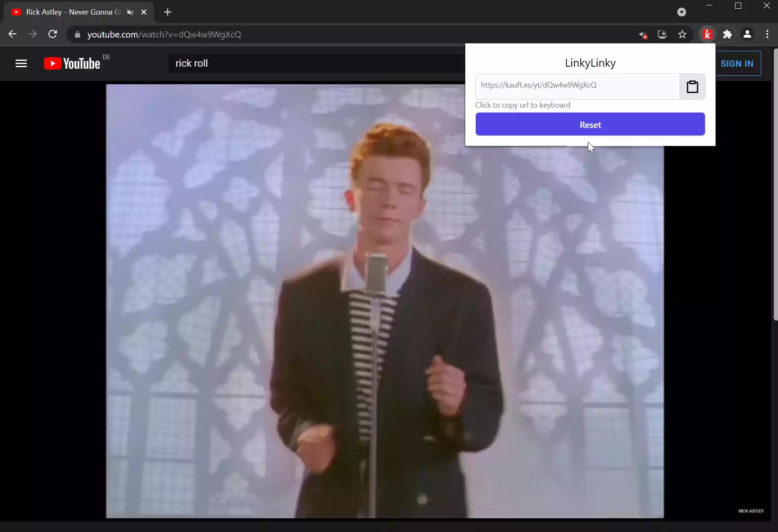Unmute the tab via speaker icon

point(130,12)
